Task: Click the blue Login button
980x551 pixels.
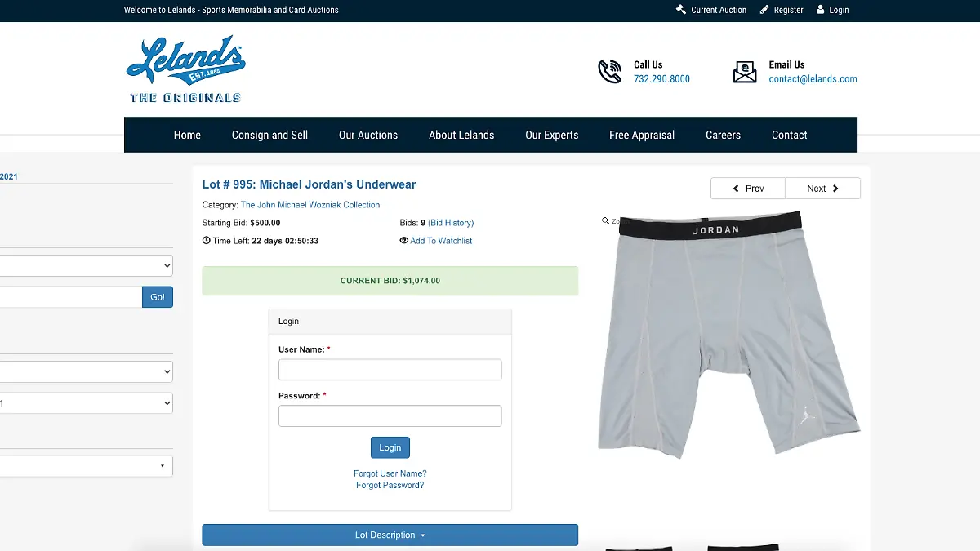Action: [390, 447]
